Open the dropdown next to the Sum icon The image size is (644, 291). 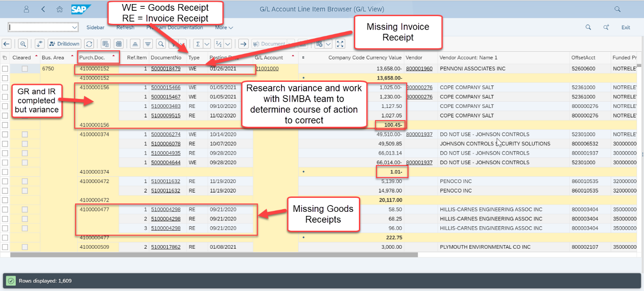point(207,44)
